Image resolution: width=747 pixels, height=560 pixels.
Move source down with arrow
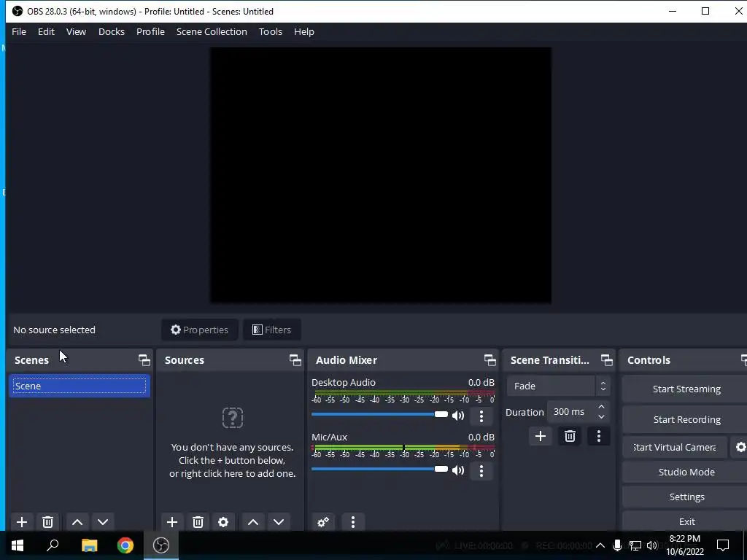coord(279,522)
